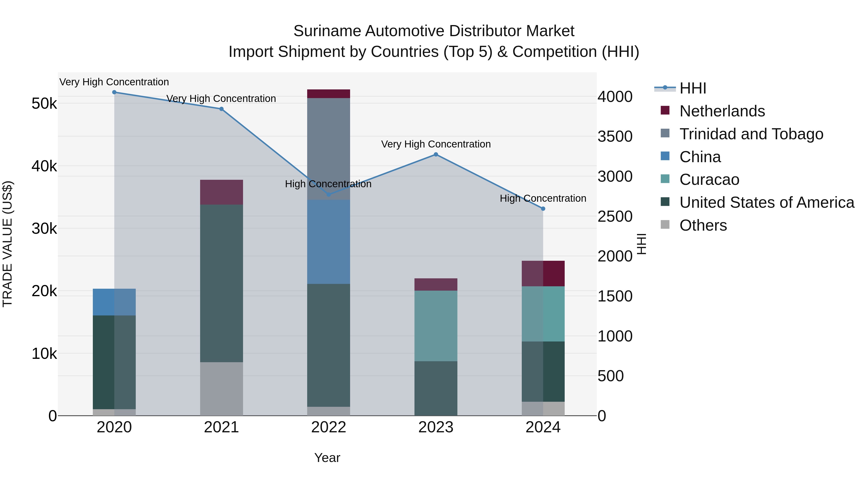
Task: Click the Netherlands maroon color swatch
Action: tap(665, 110)
